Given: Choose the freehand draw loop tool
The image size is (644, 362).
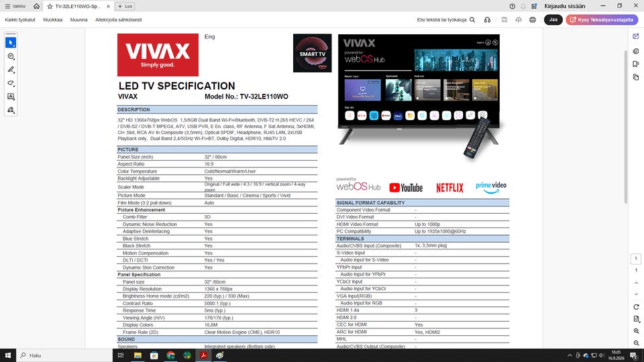Looking at the screenshot, I should [x=11, y=83].
